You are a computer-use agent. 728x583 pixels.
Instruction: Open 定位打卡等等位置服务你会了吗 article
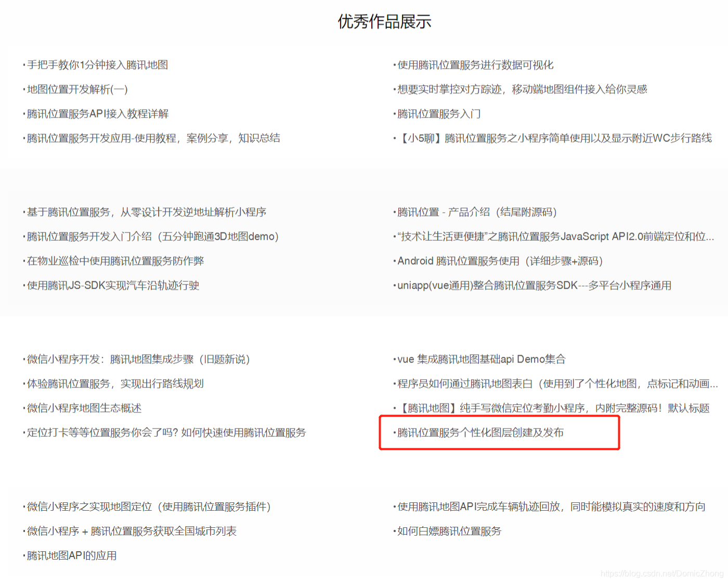coord(166,433)
